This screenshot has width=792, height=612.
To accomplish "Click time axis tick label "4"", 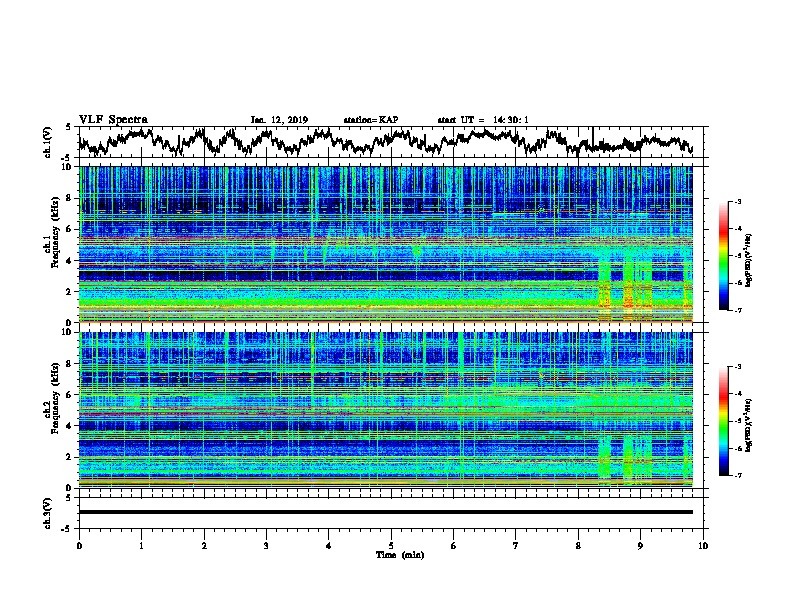I will [329, 545].
